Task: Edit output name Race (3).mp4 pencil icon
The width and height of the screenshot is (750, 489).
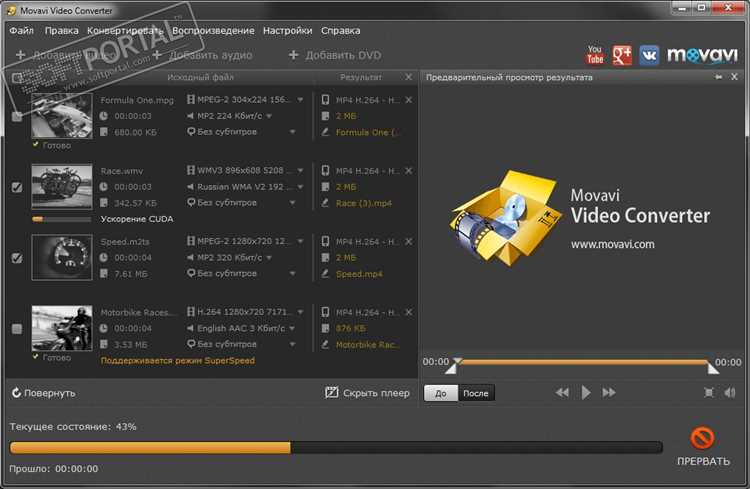Action: [x=325, y=202]
